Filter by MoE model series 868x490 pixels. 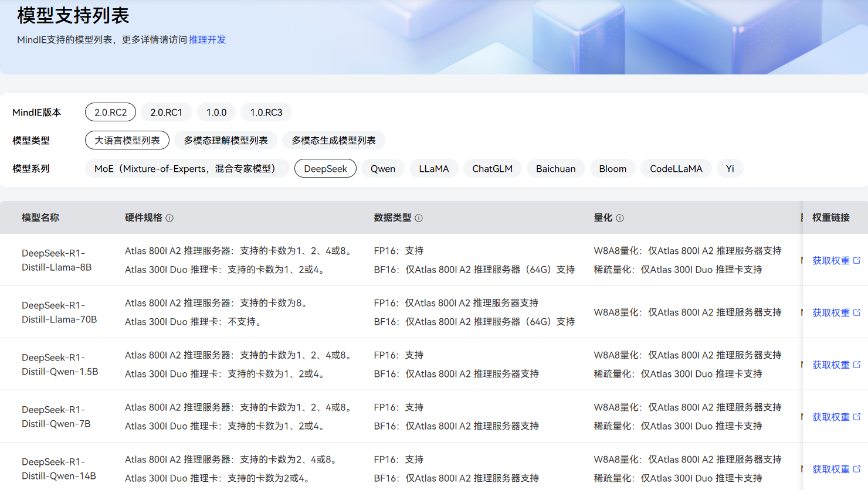[x=187, y=169]
